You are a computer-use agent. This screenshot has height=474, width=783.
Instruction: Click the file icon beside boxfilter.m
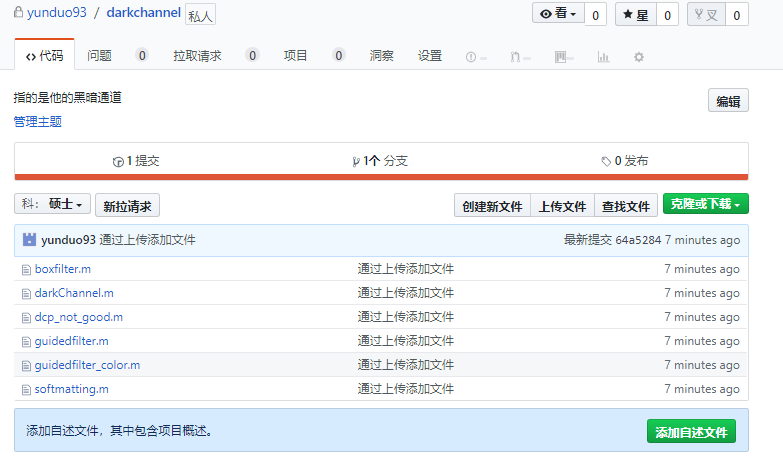pos(26,270)
